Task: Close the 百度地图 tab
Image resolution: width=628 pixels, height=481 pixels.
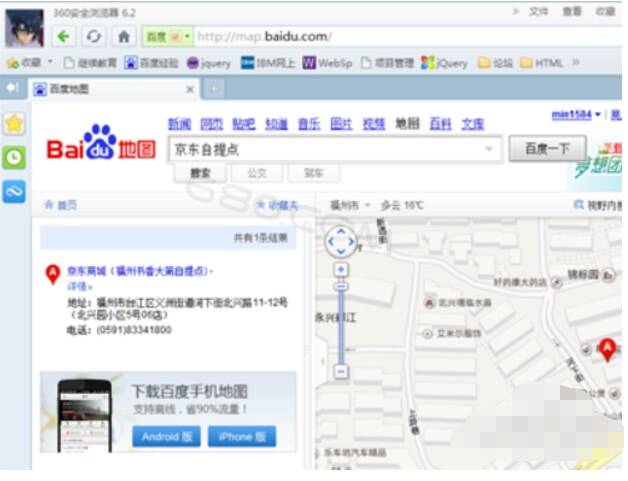Action: pos(190,89)
